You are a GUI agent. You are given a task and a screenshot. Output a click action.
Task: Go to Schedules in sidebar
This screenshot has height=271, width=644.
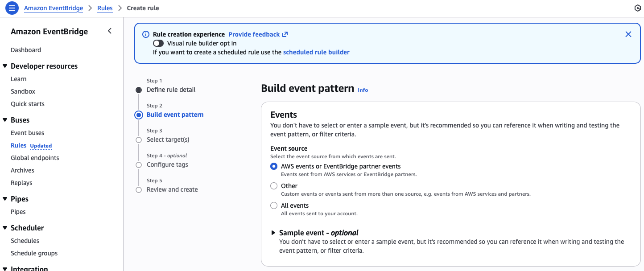tap(25, 241)
